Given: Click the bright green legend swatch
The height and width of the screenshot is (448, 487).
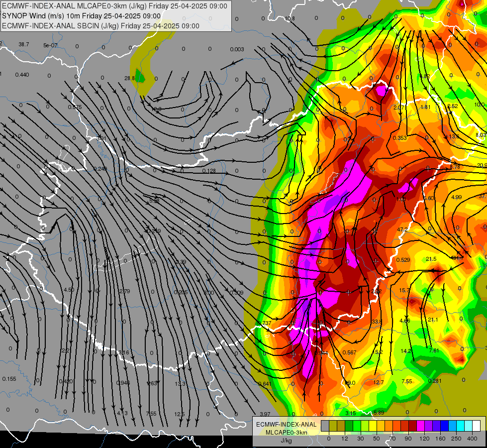Looking at the screenshot, I should click(x=357, y=426).
